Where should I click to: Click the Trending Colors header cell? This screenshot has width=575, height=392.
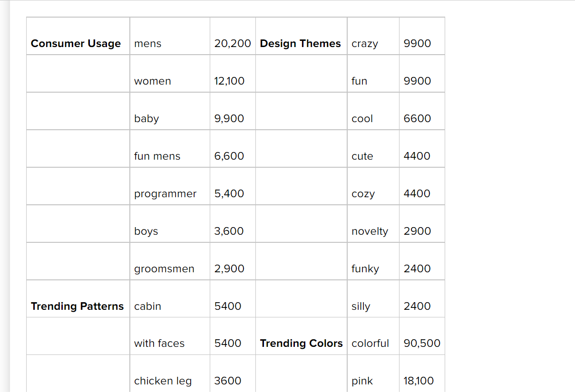(x=301, y=336)
